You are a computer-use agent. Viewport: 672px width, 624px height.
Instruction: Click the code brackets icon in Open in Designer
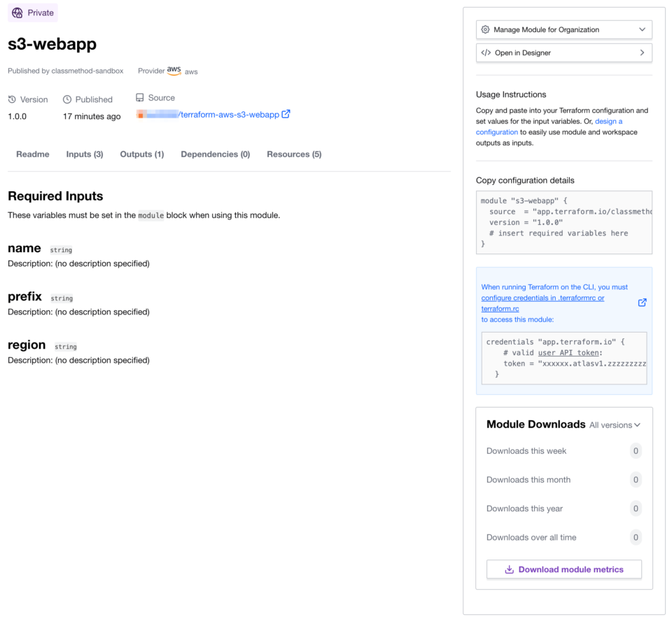tap(486, 53)
